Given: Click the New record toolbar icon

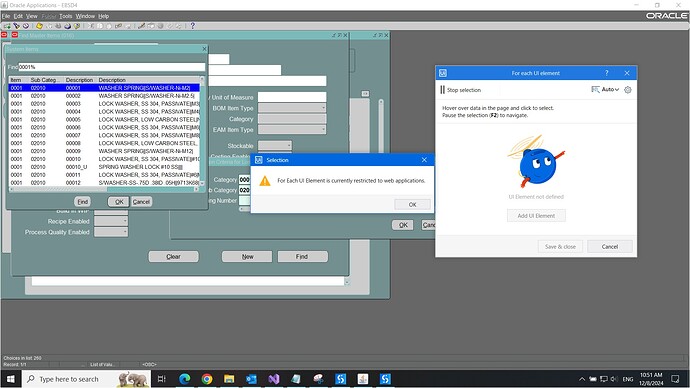Looking at the screenshot, I should point(7,26).
